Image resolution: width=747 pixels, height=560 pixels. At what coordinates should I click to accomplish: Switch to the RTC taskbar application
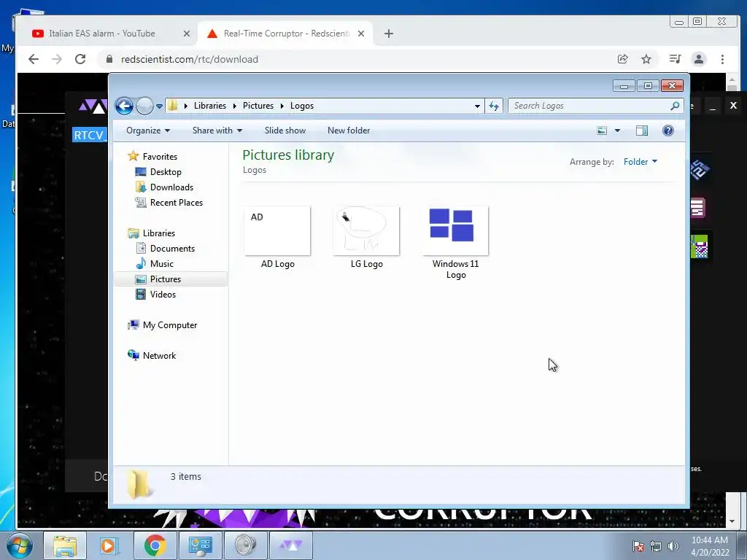tap(291, 545)
